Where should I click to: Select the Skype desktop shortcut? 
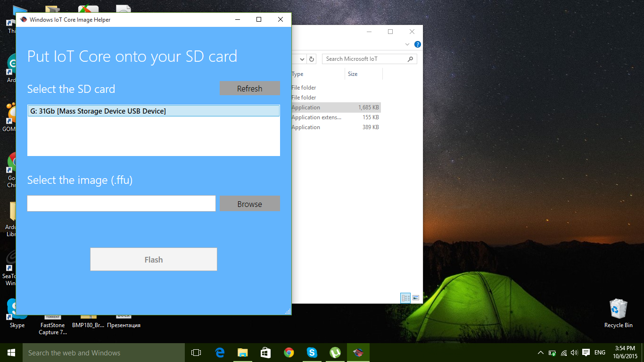17,313
